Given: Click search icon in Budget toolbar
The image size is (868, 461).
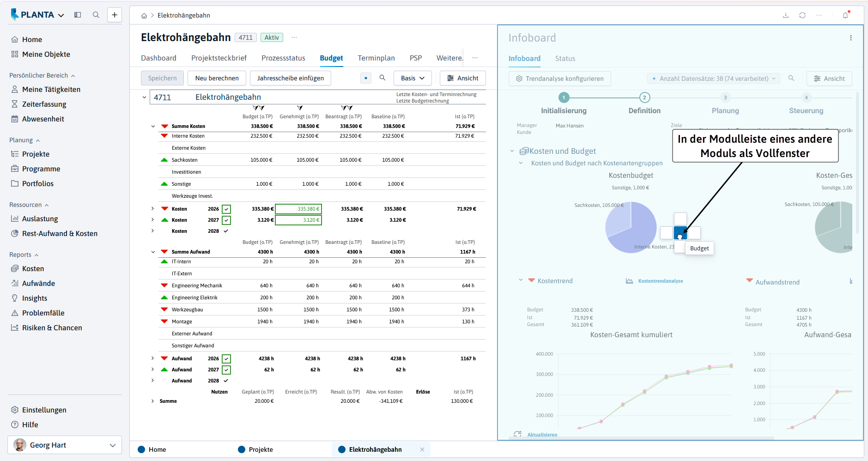Looking at the screenshot, I should coord(382,78).
